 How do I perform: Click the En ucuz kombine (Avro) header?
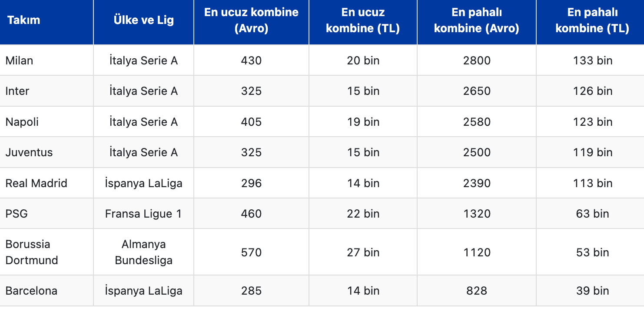click(251, 20)
